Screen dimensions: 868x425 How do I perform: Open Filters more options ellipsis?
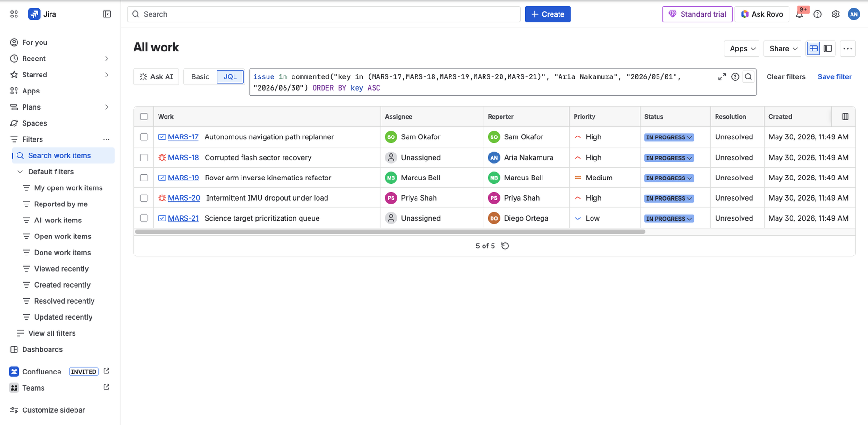107,139
